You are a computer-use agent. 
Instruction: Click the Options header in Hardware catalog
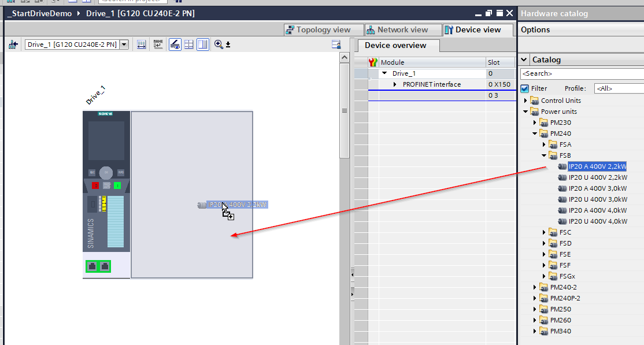535,29
